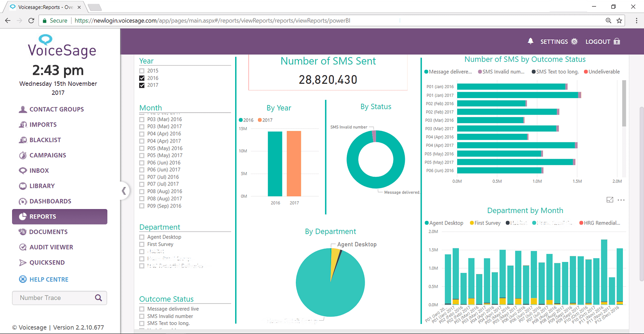Screen dimensions: 644x334
Task: Open the Blacklist page
Action: tap(45, 140)
